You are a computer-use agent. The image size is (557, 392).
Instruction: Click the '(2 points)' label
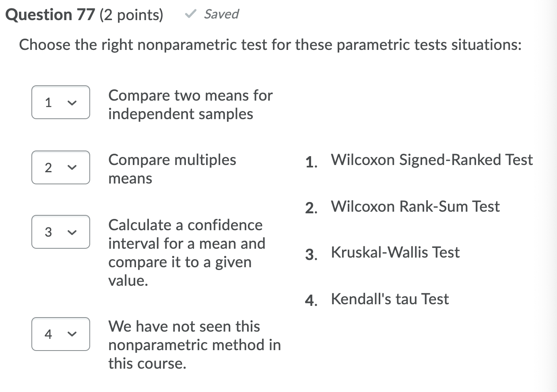pos(130,14)
